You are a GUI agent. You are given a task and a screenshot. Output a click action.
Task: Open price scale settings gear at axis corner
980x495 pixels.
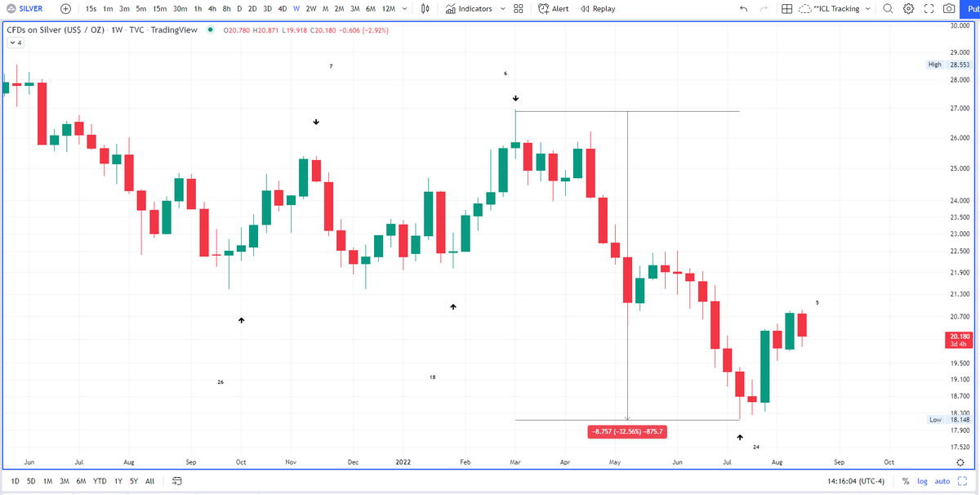coord(960,462)
